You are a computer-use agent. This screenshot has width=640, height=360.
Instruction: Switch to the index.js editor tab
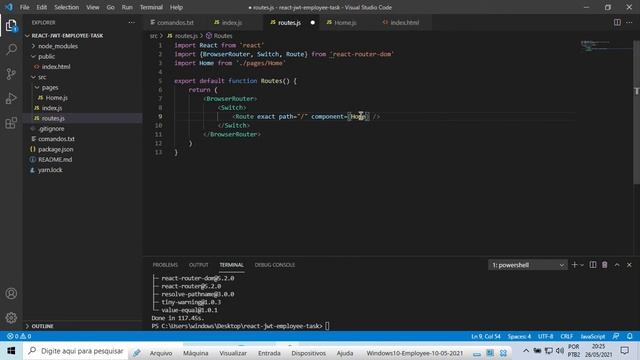[231, 22]
